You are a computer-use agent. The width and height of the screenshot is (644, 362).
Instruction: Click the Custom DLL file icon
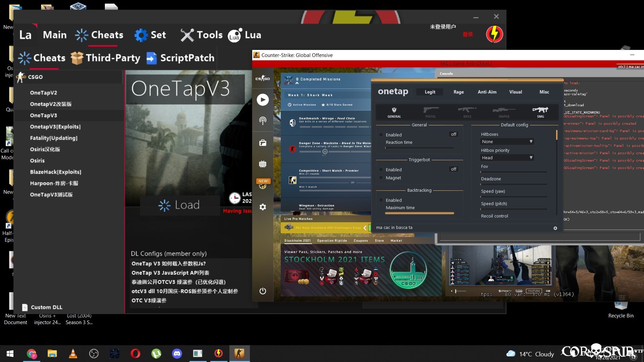point(25,307)
